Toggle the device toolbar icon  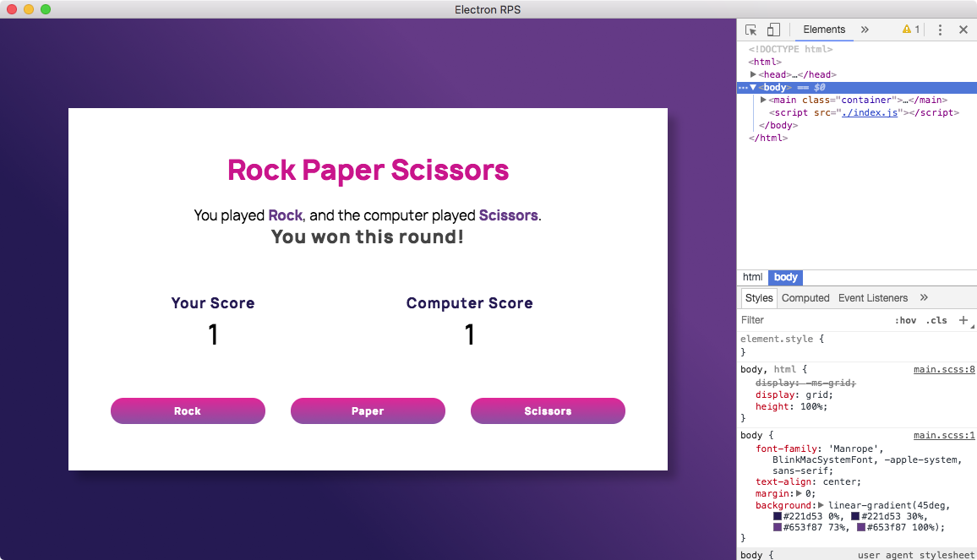coord(773,30)
